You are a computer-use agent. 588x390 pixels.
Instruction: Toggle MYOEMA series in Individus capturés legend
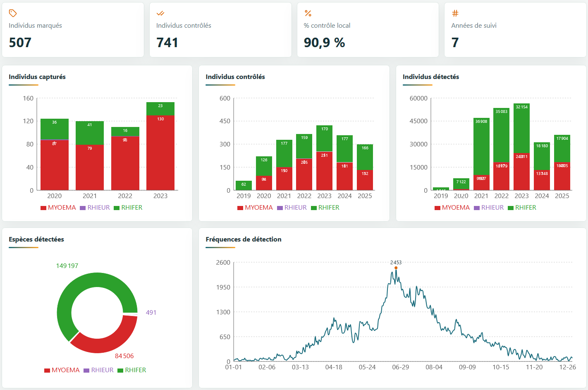coord(58,208)
